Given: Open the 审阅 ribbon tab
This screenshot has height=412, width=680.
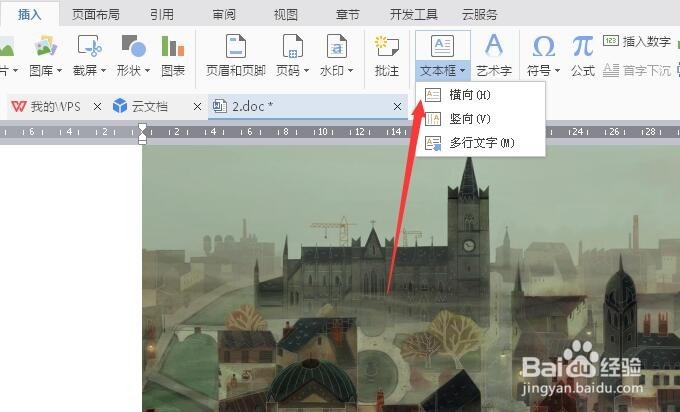Looking at the screenshot, I should point(224,15).
